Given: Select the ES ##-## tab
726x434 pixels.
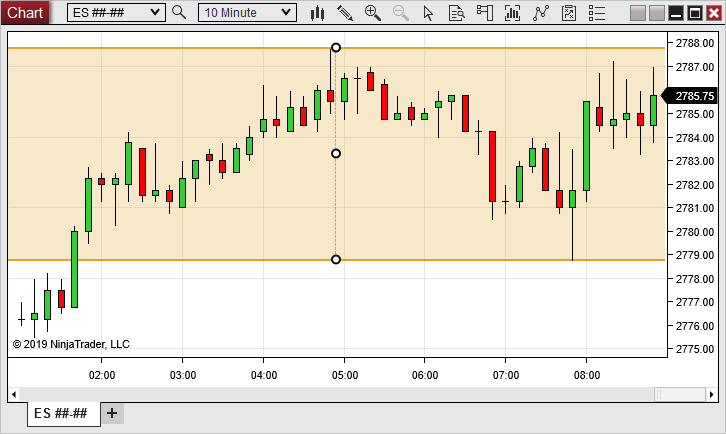Looking at the screenshot, I should (61, 413).
